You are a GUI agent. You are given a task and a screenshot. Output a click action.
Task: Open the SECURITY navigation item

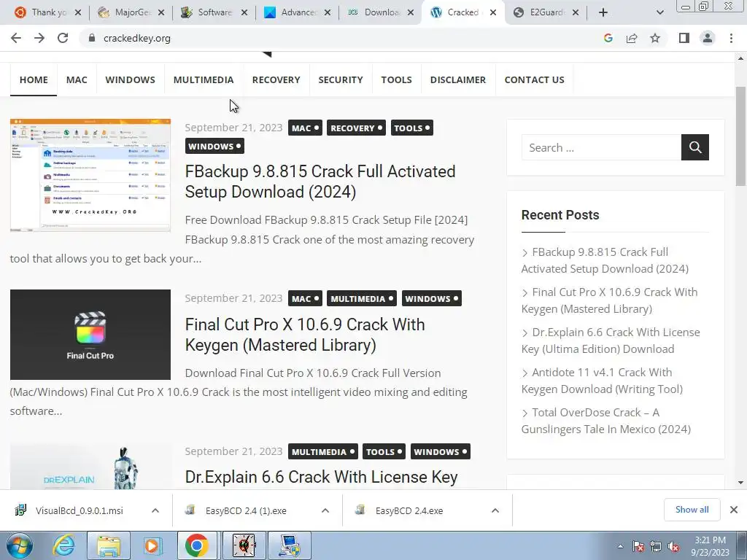pos(341,79)
